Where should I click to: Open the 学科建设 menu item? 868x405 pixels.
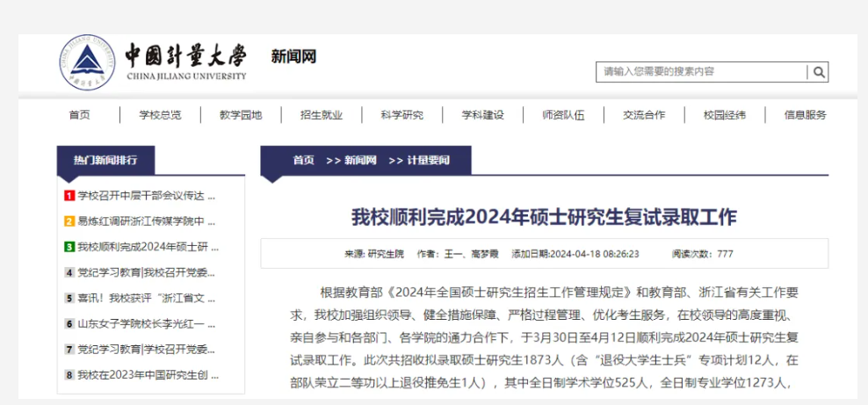pos(482,115)
